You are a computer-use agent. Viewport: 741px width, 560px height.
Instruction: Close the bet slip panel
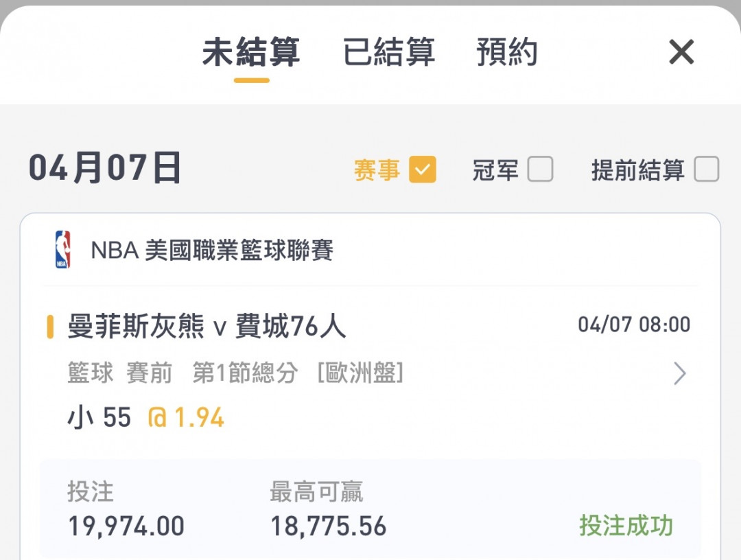click(681, 52)
